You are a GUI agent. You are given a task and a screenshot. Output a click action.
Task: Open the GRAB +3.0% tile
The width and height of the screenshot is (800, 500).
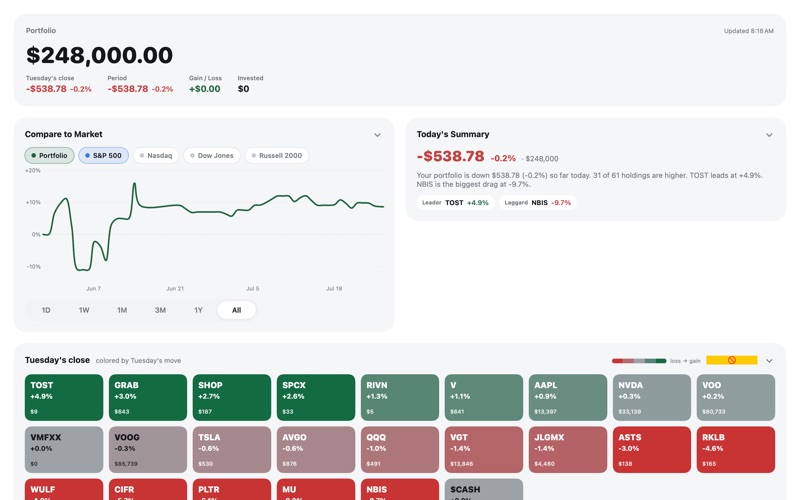(x=148, y=397)
